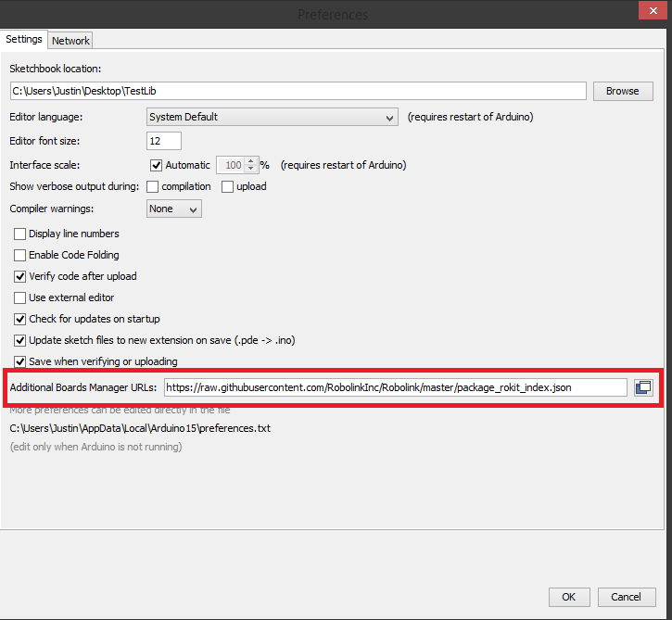
Task: Check the Use external editor box
Action: [x=20, y=297]
